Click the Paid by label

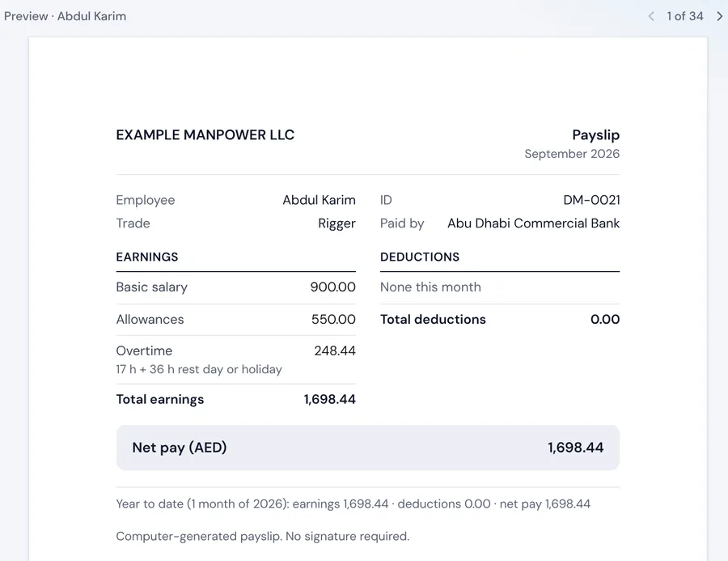pos(402,223)
